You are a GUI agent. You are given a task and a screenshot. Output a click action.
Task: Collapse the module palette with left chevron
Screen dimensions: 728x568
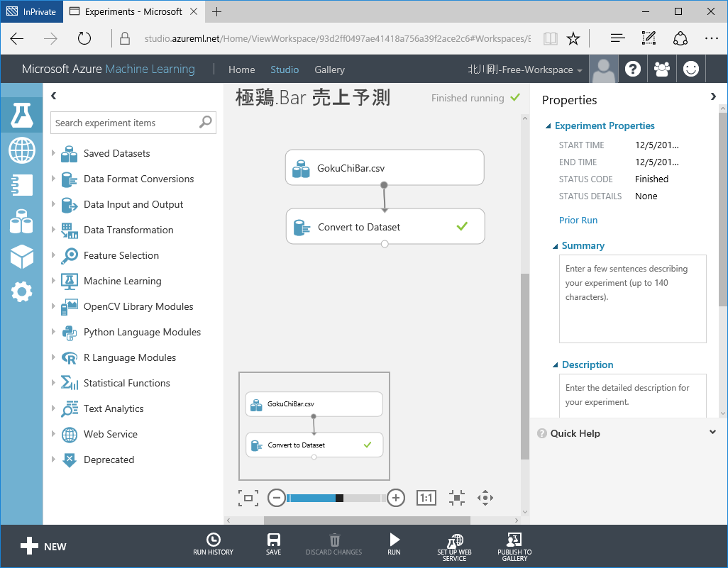coord(54,96)
